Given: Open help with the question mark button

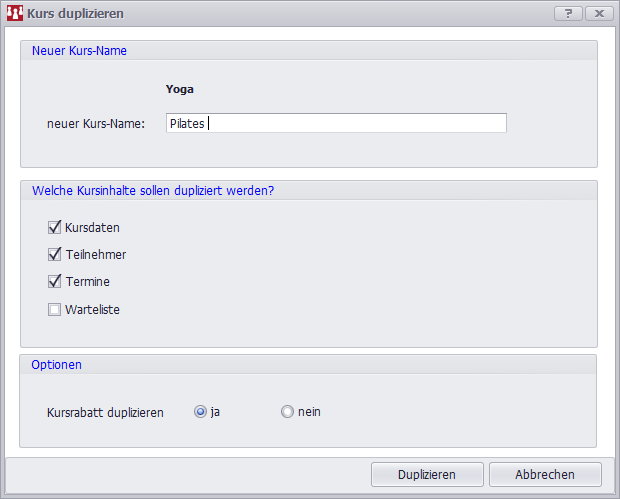Looking at the screenshot, I should 568,14.
